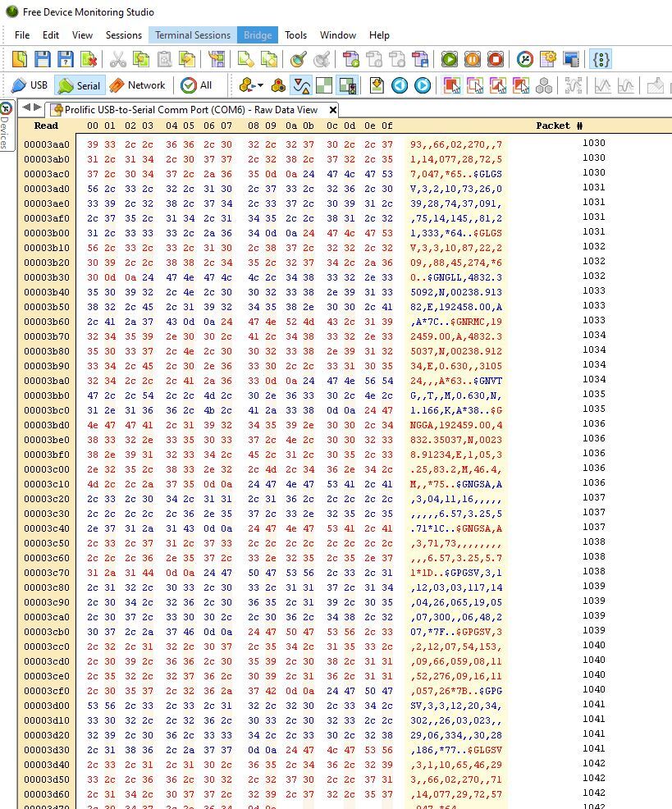Viewport: 672px width, 809px height.
Task: Click the Copy icon
Action: click(141, 59)
